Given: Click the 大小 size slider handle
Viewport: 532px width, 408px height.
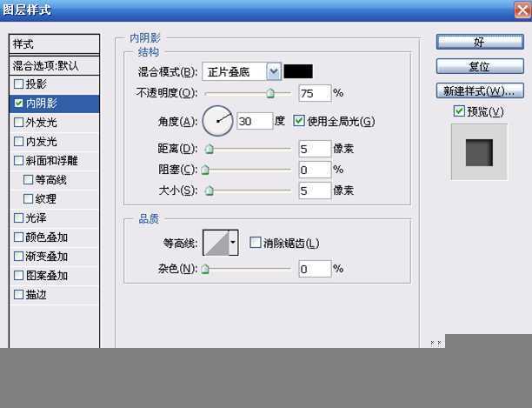Looking at the screenshot, I should tap(209, 191).
